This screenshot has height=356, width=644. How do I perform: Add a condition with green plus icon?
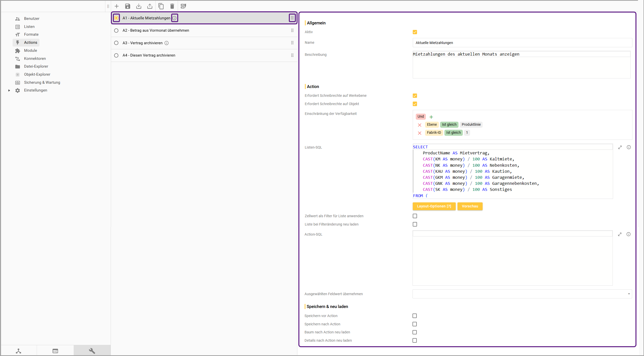point(431,117)
